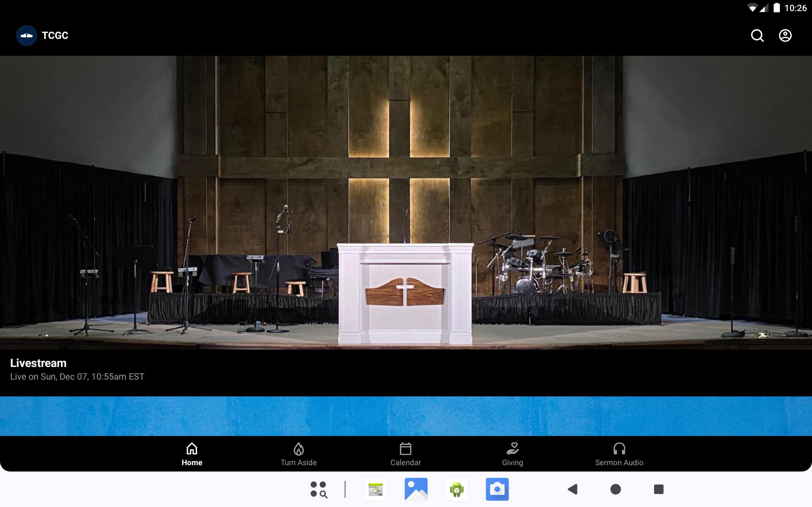Tap the Livestream title text
Image resolution: width=812 pixels, height=507 pixels.
click(38, 363)
